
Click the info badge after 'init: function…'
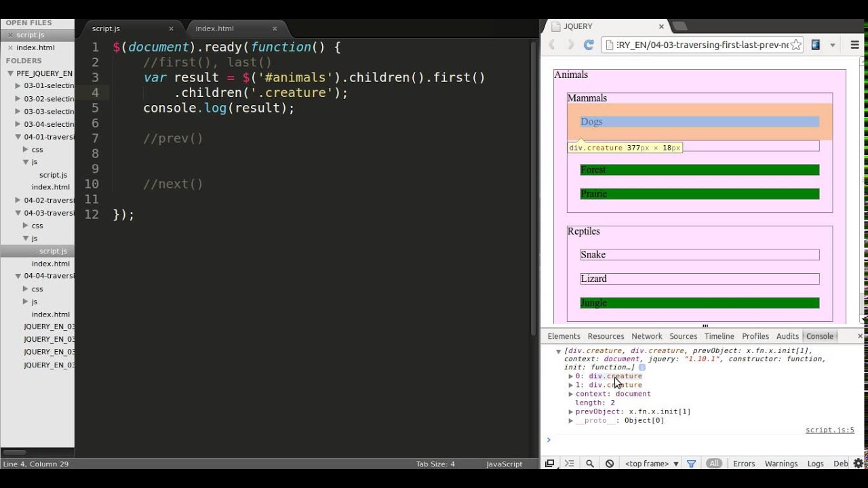[642, 367]
